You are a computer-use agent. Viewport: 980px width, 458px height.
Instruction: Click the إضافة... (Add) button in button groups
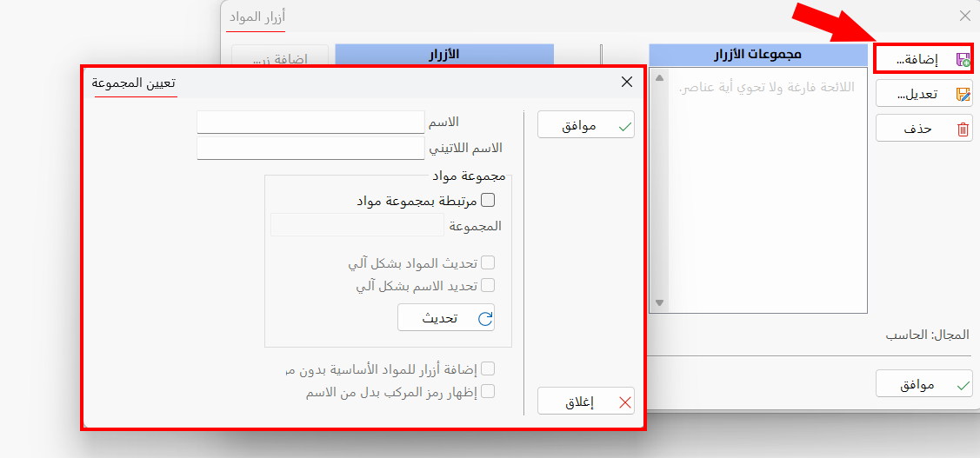tap(923, 59)
